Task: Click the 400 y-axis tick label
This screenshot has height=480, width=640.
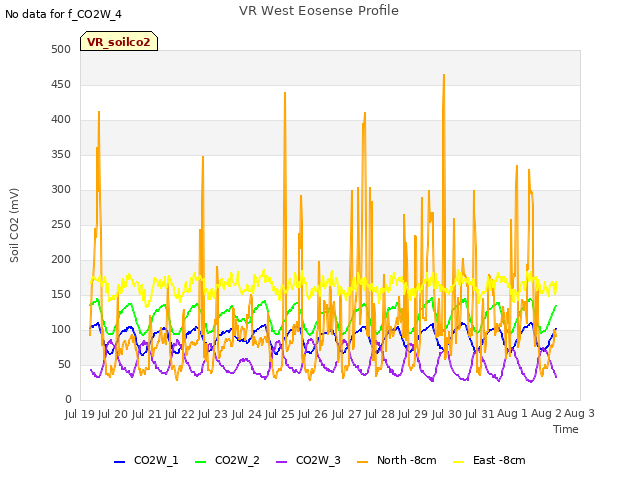Action: click(61, 120)
